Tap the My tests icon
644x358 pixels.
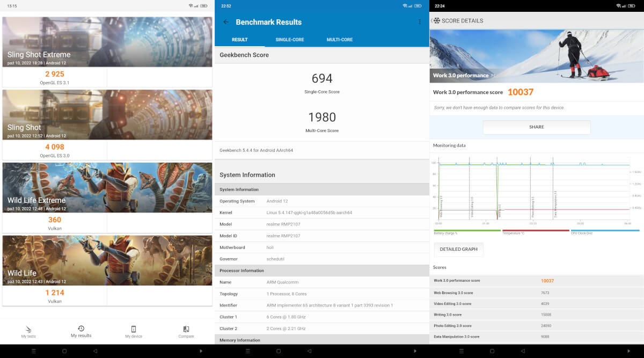tap(28, 329)
